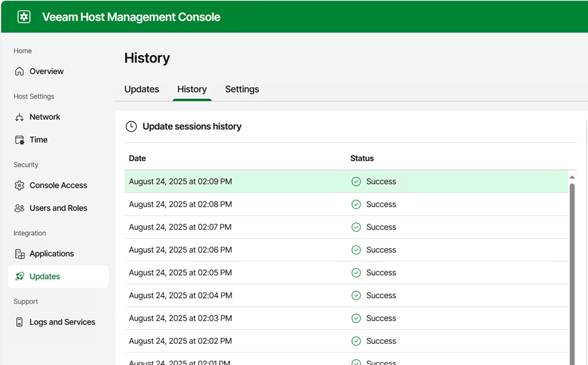
Task: Click the Applications building icon
Action: [20, 254]
